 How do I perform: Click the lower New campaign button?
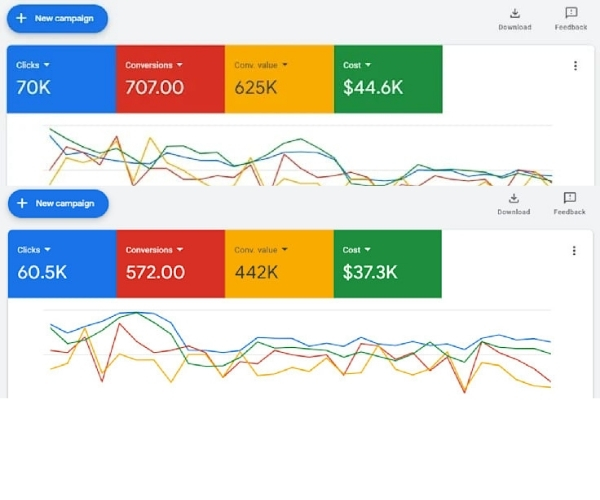pyautogui.click(x=58, y=203)
